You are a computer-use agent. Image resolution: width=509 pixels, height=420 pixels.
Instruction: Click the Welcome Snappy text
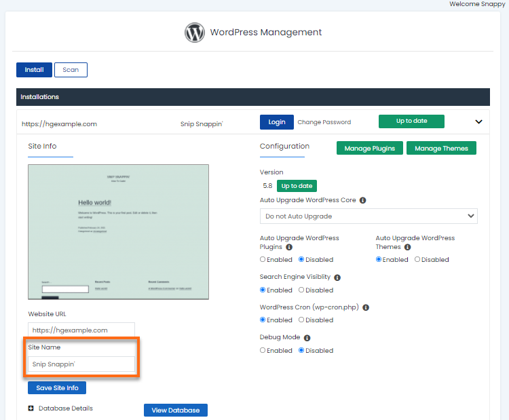click(x=477, y=4)
